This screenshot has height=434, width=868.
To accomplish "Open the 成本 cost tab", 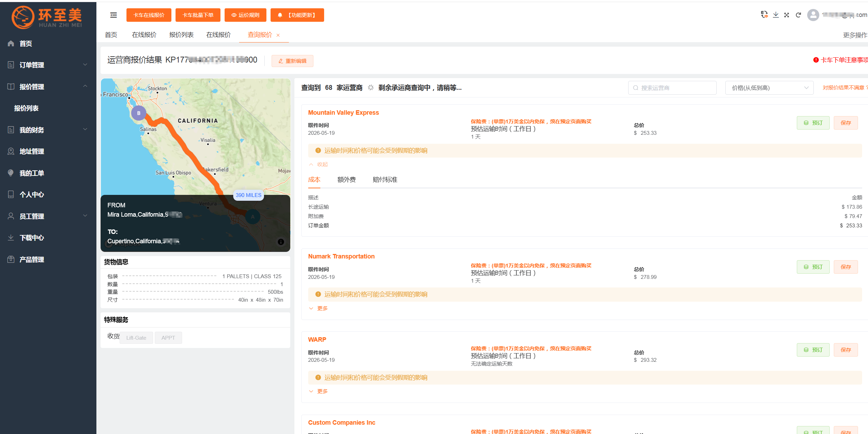I will click(x=314, y=180).
